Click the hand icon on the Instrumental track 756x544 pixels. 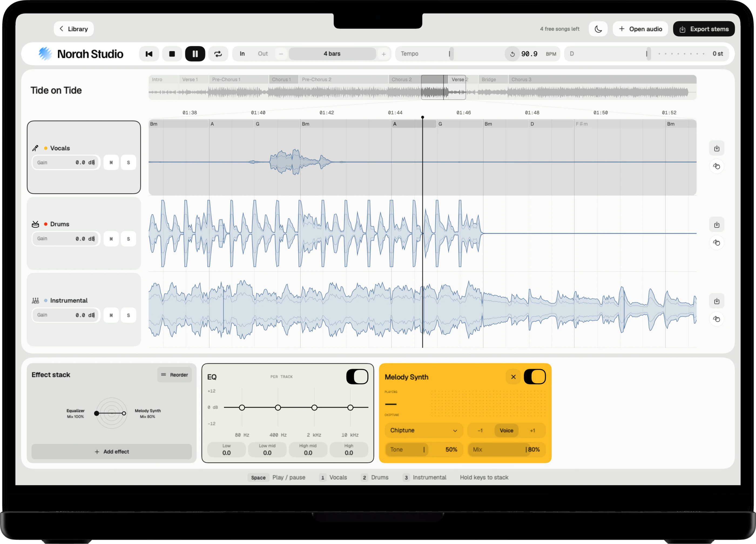(x=717, y=319)
